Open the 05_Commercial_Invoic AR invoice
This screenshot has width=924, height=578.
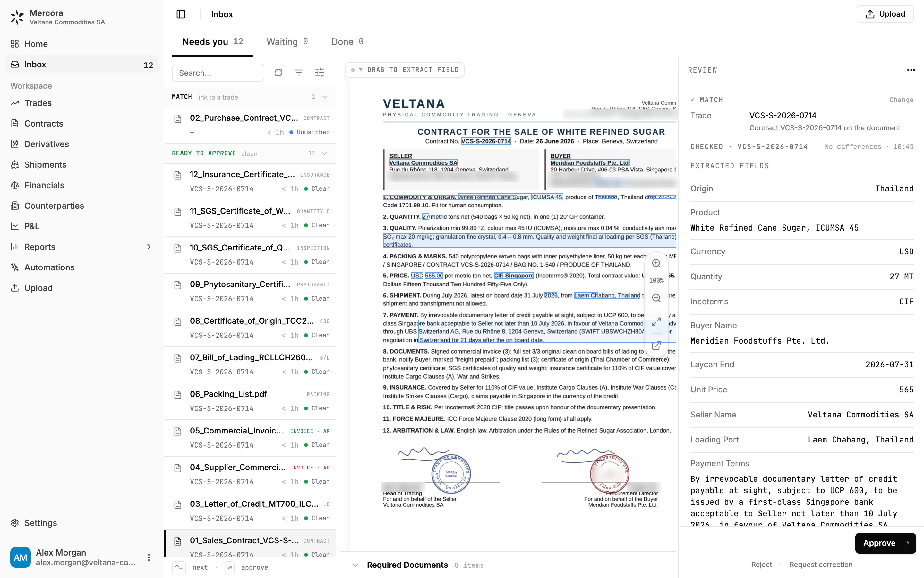click(251, 438)
